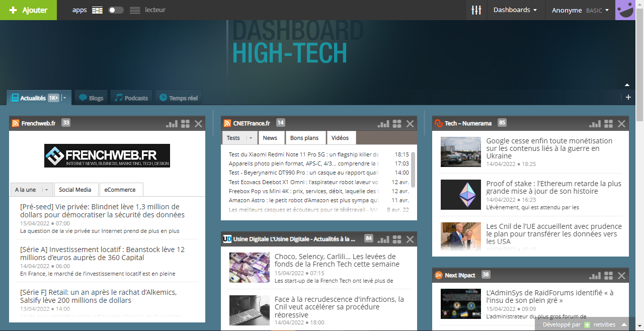
Task: Open the Test du Xiaomi Redmi Note 11 row
Action: [319, 154]
